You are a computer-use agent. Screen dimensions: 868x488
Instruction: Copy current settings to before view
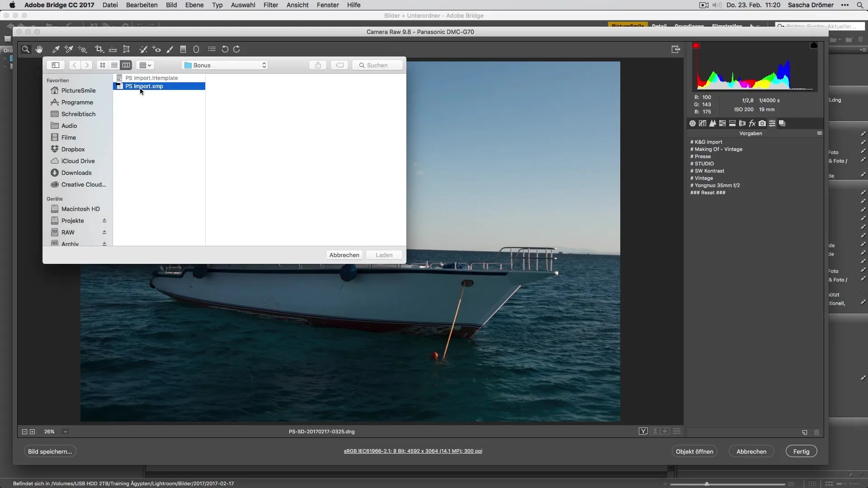pyautogui.click(x=665, y=432)
